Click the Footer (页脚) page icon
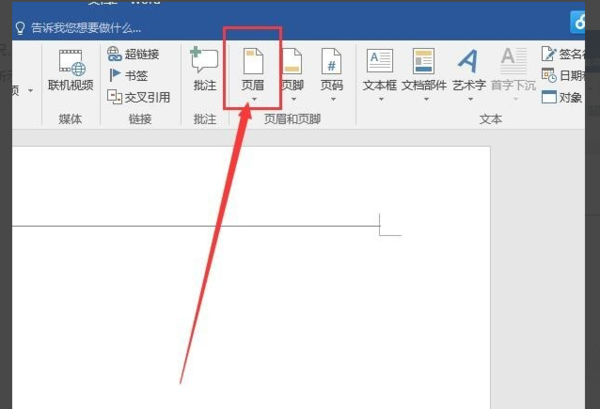The width and height of the screenshot is (600, 409). (292, 61)
